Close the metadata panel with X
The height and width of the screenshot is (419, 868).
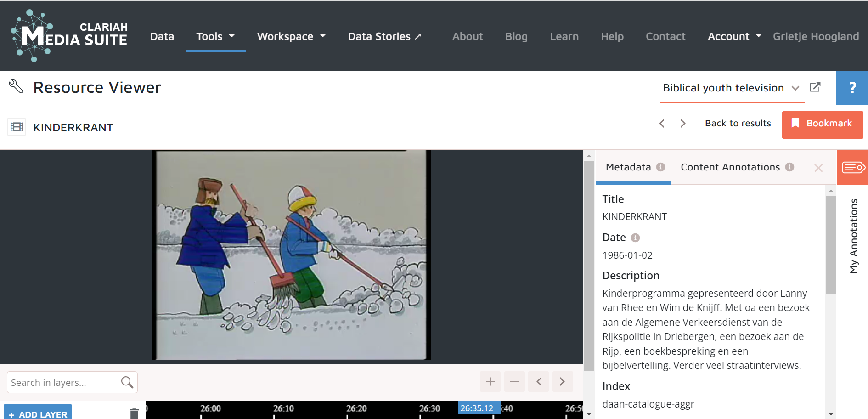[818, 168]
